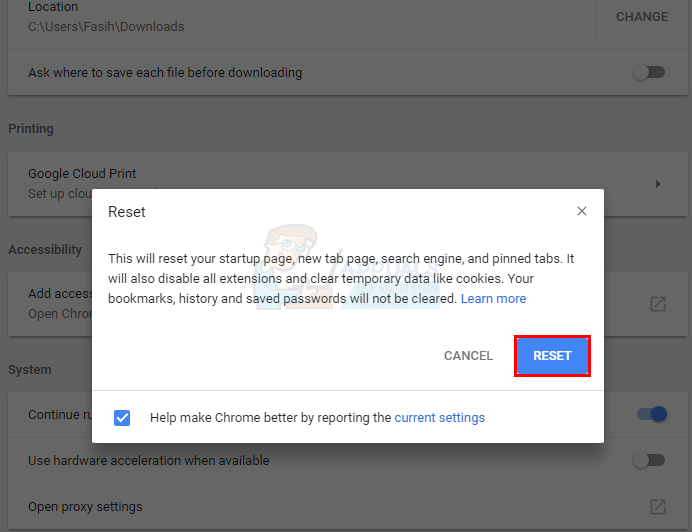Click the CHANGE download location button
Image resolution: width=692 pixels, height=532 pixels.
tap(642, 17)
